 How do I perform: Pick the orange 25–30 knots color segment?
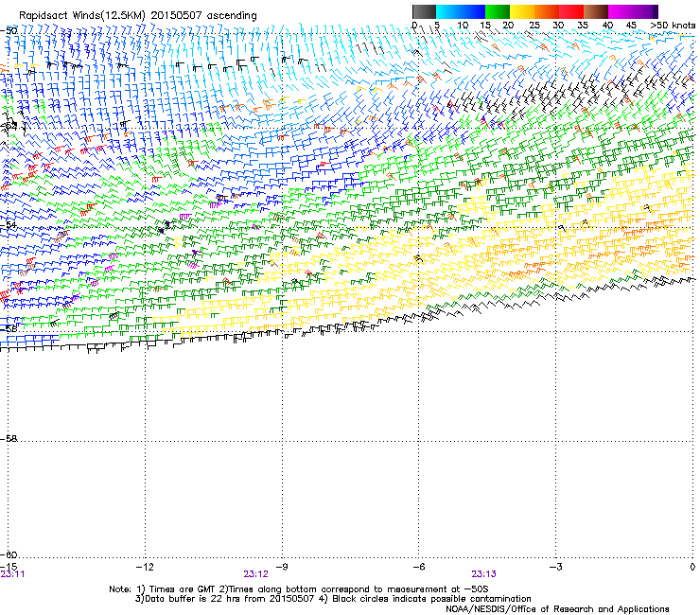pyautogui.click(x=547, y=11)
